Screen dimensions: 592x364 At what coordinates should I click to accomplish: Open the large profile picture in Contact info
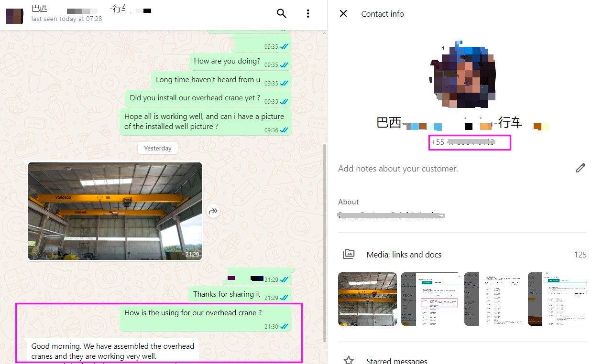tap(463, 75)
